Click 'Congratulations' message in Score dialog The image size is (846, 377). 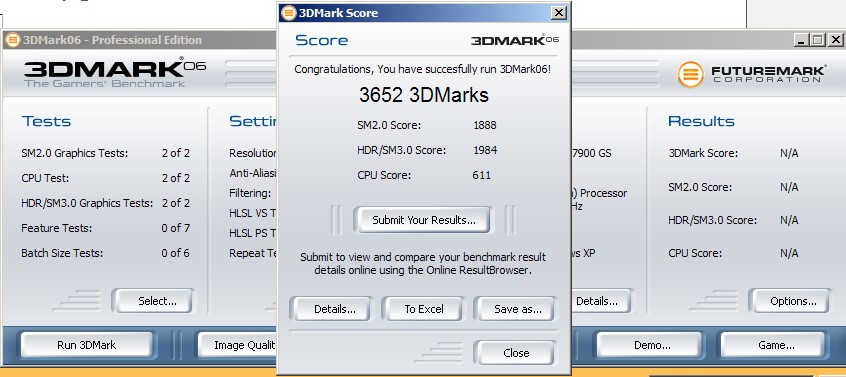pyautogui.click(x=422, y=70)
